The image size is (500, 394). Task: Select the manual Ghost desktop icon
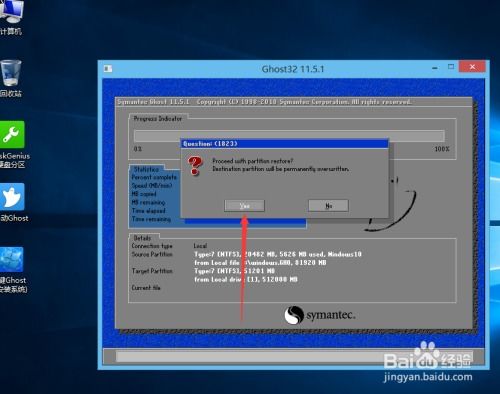coord(13,203)
